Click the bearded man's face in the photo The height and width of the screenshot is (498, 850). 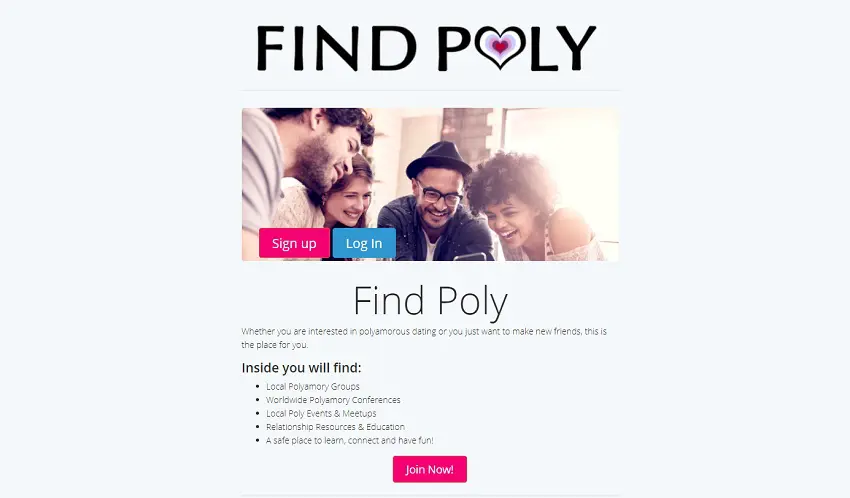point(325,152)
